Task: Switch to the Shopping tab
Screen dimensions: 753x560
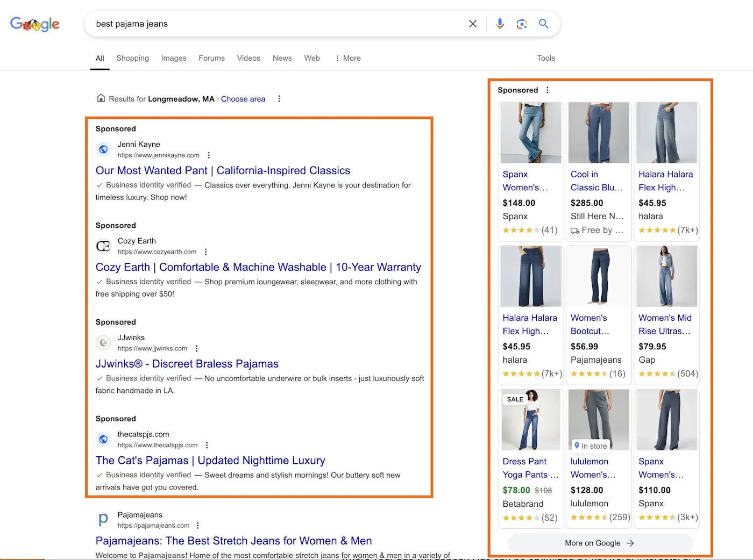Action: click(x=132, y=58)
